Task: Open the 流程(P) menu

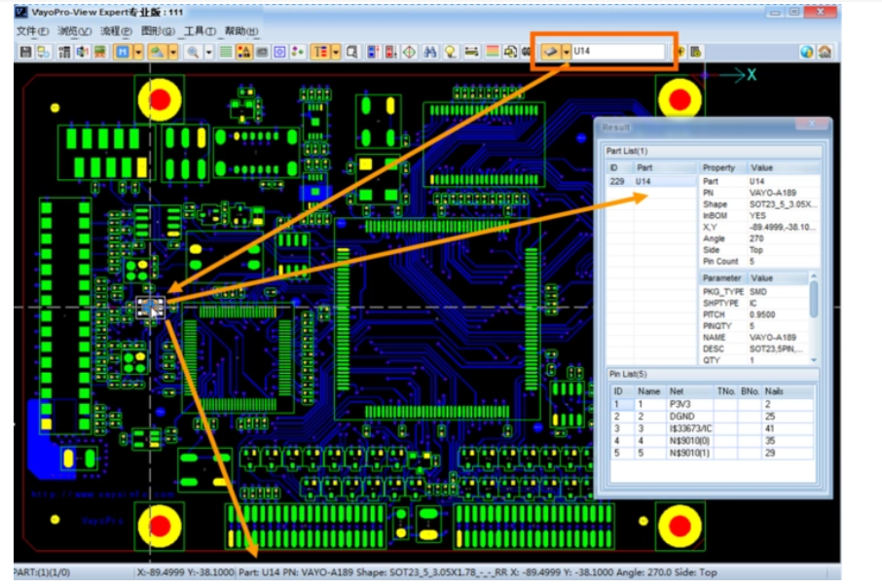Action: click(116, 31)
